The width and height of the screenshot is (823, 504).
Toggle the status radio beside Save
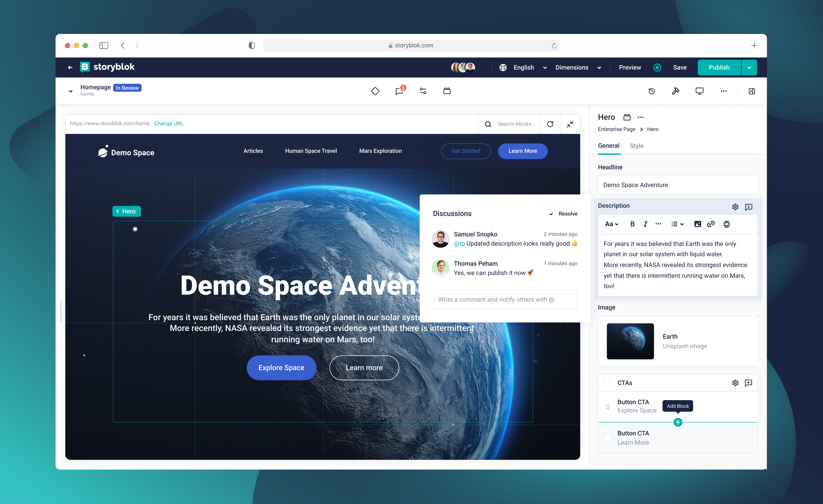coord(657,67)
